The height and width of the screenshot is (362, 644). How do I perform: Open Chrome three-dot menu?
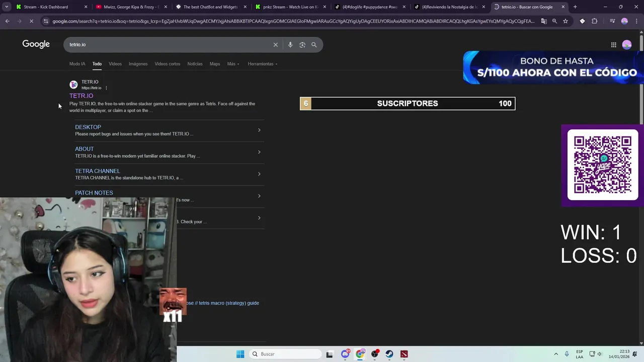point(636,21)
